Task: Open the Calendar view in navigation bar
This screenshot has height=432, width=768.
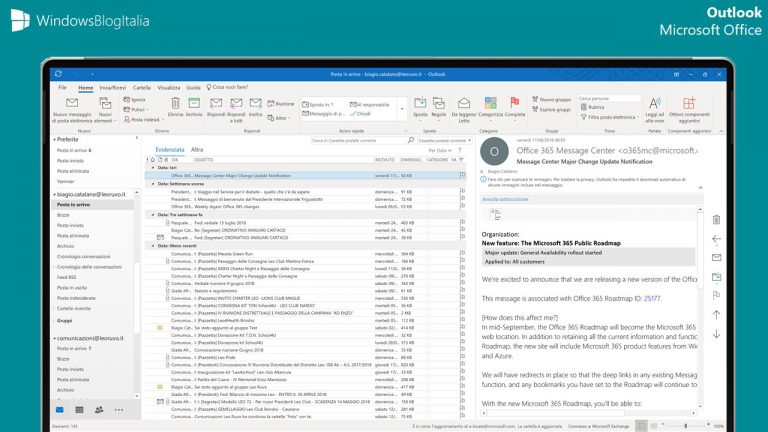Action: pyautogui.click(x=79, y=410)
